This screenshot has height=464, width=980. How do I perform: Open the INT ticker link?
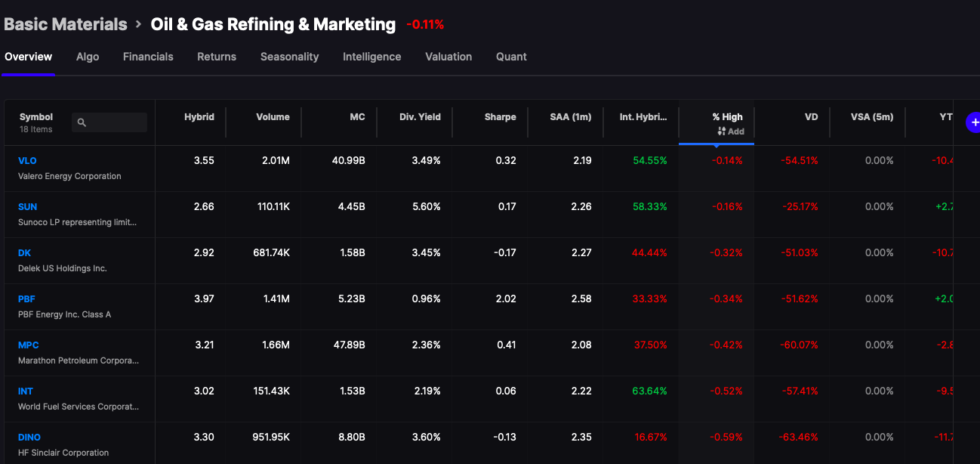[26, 391]
